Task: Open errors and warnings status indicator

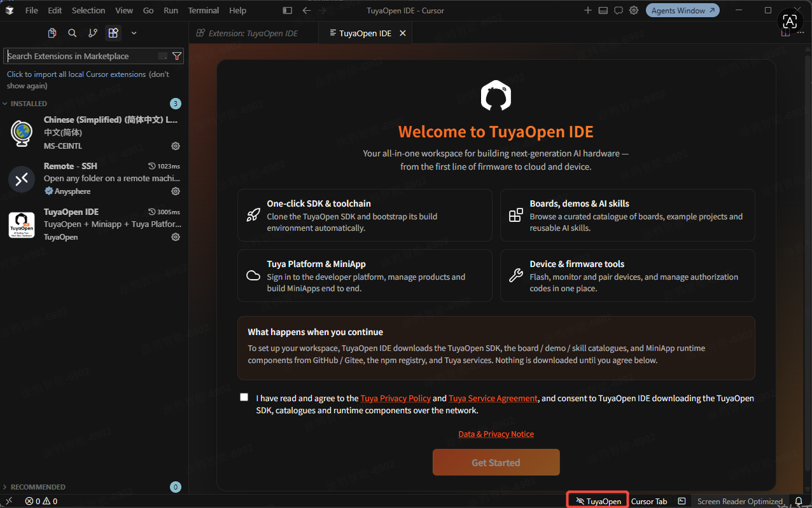Action: tap(41, 501)
